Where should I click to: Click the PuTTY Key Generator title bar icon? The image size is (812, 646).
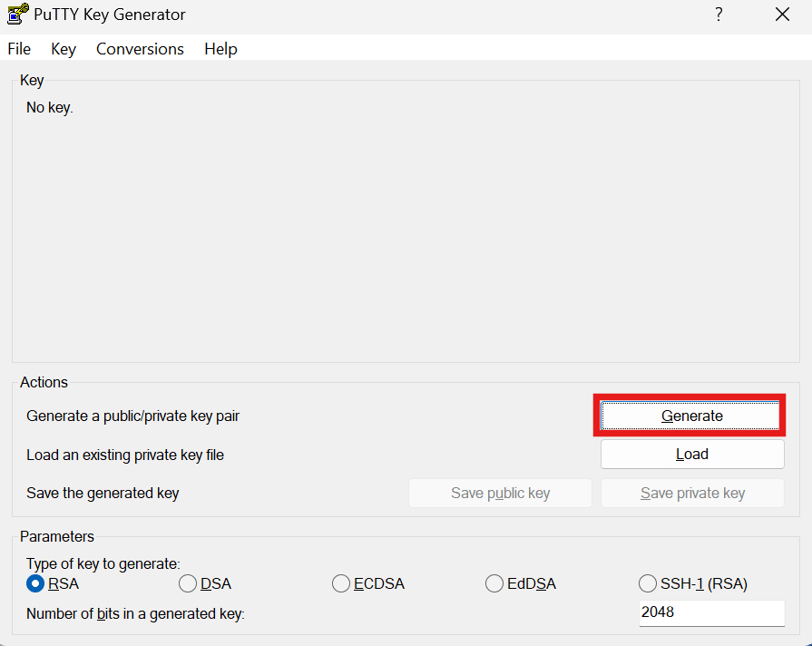(17, 14)
